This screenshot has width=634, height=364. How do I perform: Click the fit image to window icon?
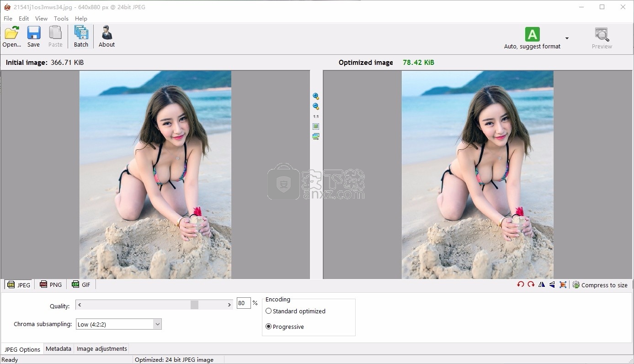coord(316,127)
